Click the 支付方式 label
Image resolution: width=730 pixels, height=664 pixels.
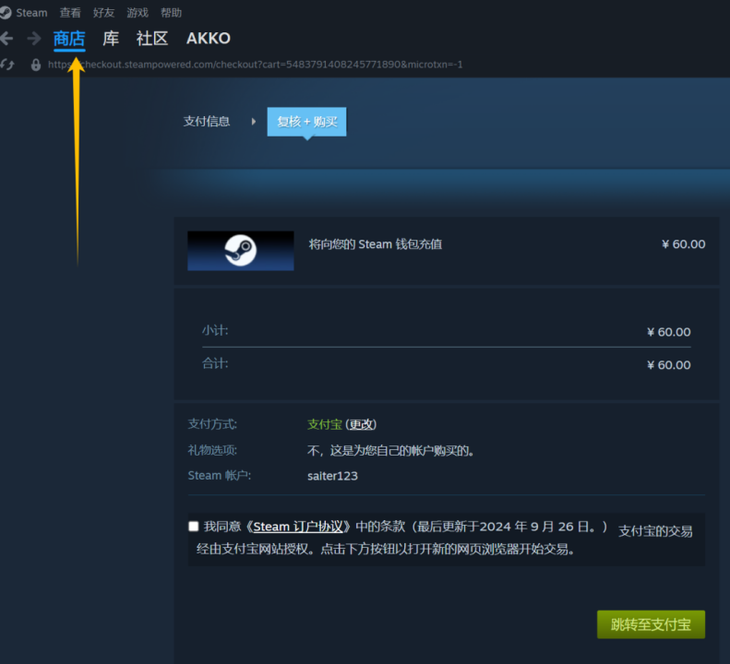click(x=212, y=424)
